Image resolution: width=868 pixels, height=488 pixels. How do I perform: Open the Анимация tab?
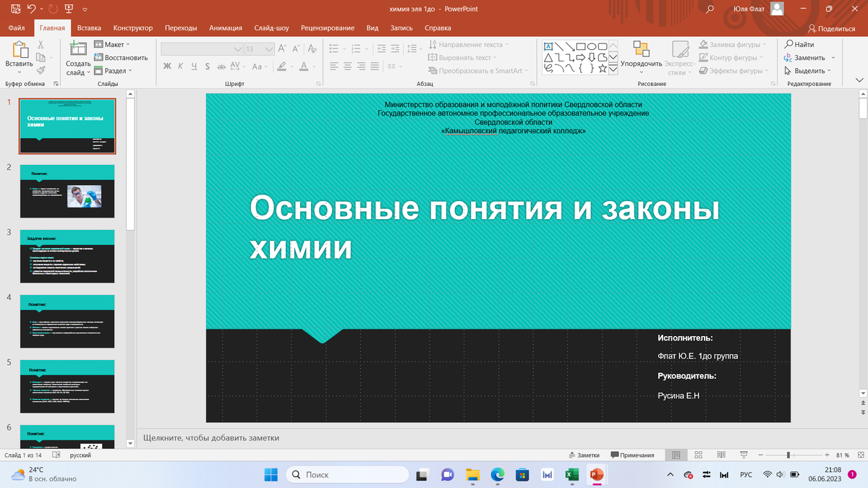(226, 28)
